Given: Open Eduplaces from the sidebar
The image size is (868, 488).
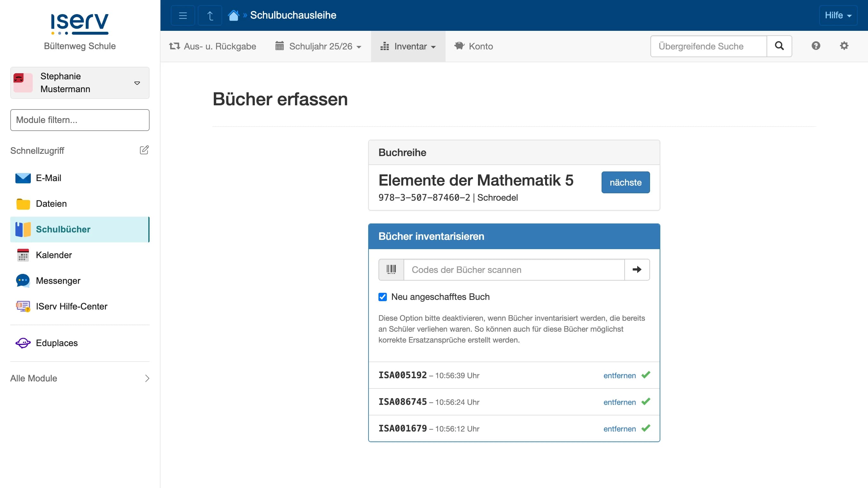Looking at the screenshot, I should (56, 343).
